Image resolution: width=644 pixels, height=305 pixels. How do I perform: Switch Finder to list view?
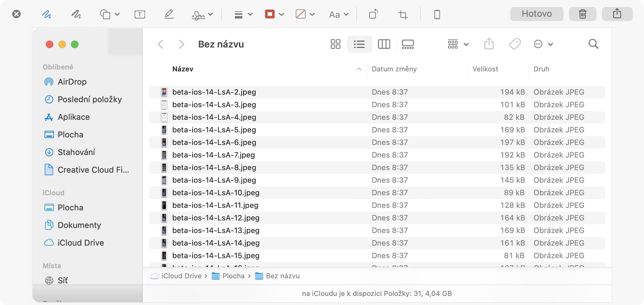pyautogui.click(x=359, y=44)
